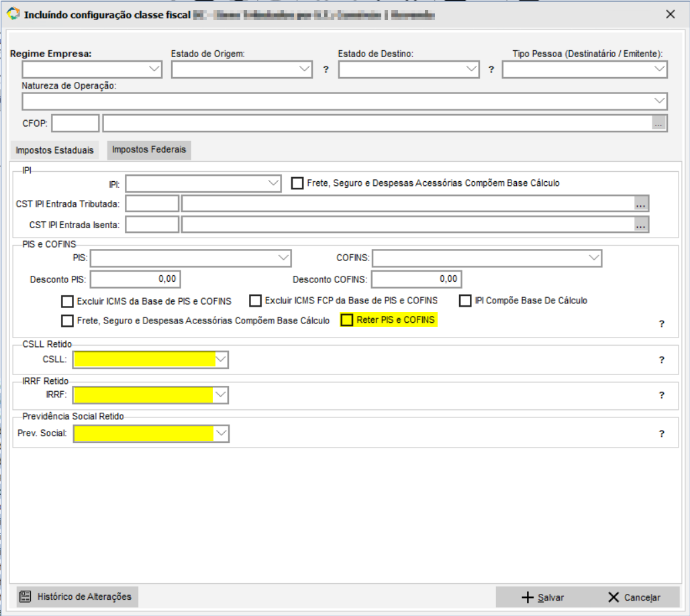Expand Estado de Origem dropdown
The width and height of the screenshot is (690, 616).
(242, 70)
